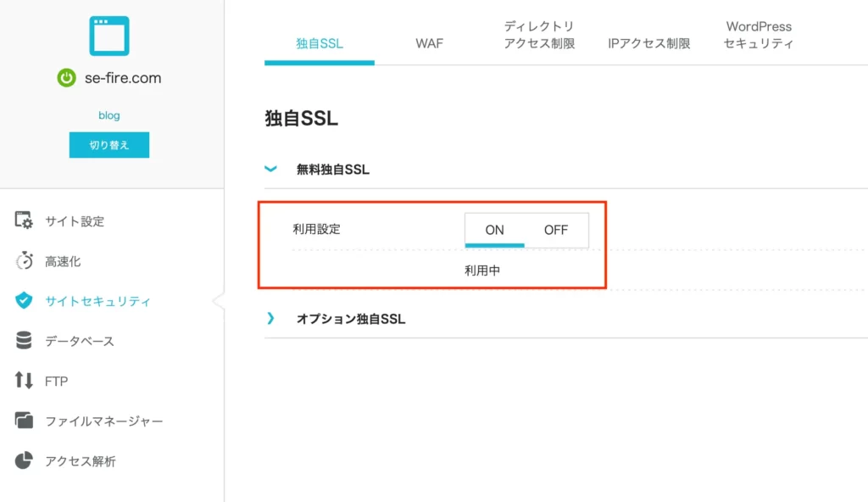The image size is (868, 502).
Task: Select the IPアクセス制限 tab
Action: point(648,43)
